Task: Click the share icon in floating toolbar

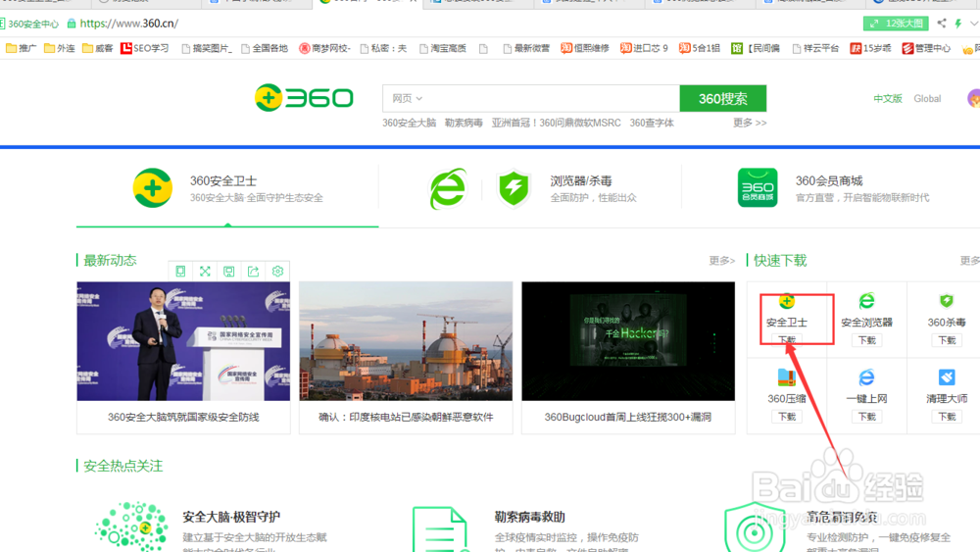Action: click(253, 272)
